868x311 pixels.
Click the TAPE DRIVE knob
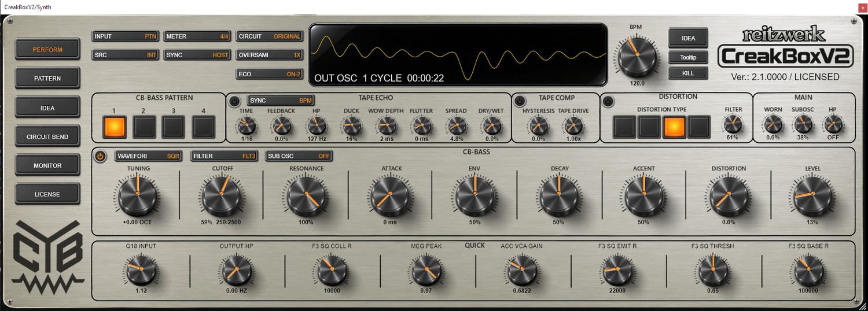pyautogui.click(x=573, y=125)
